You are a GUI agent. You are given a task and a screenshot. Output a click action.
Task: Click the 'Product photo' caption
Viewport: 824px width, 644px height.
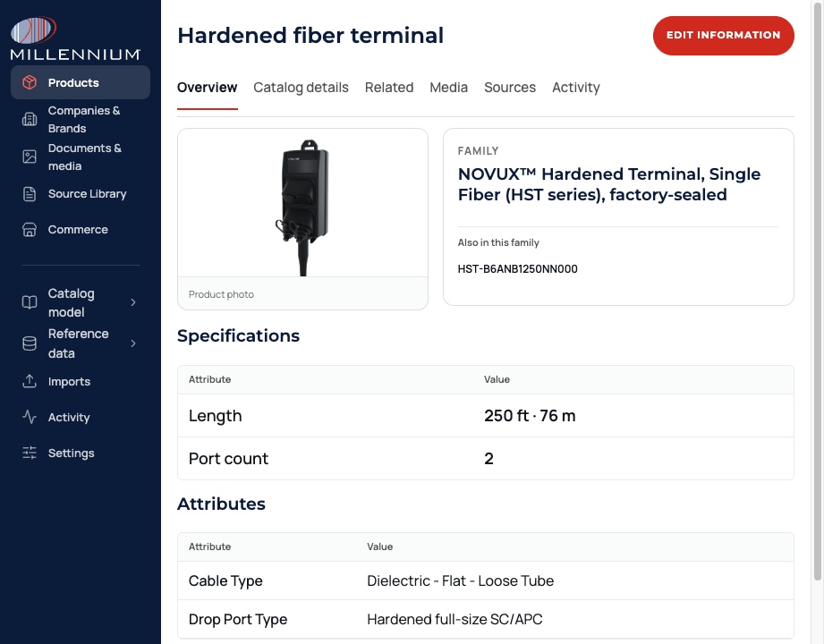[x=221, y=294]
